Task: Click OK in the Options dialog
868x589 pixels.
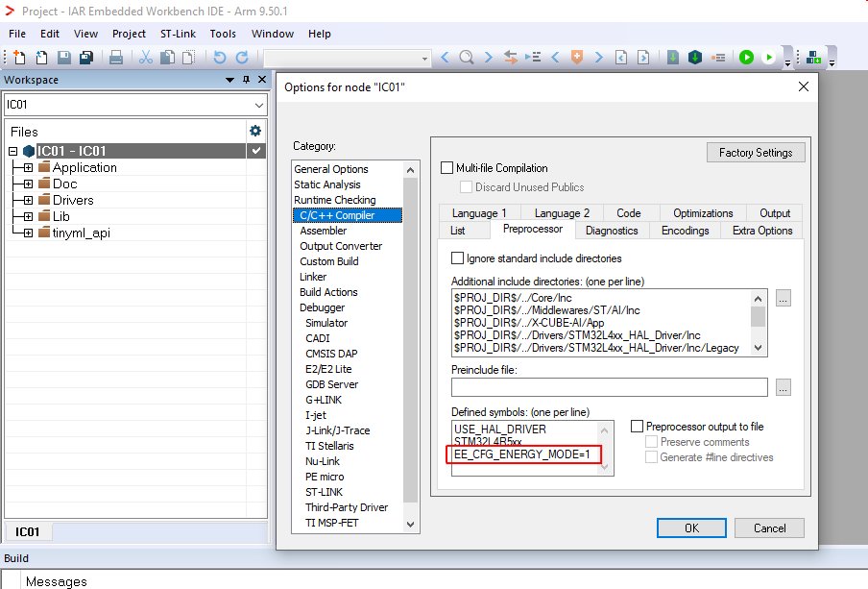Action: coord(691,528)
